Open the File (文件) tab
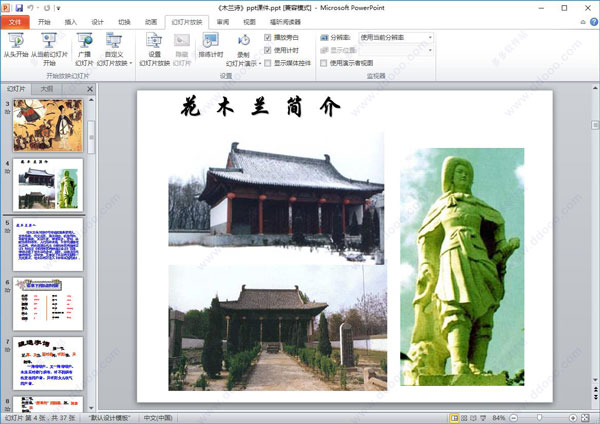 15,22
